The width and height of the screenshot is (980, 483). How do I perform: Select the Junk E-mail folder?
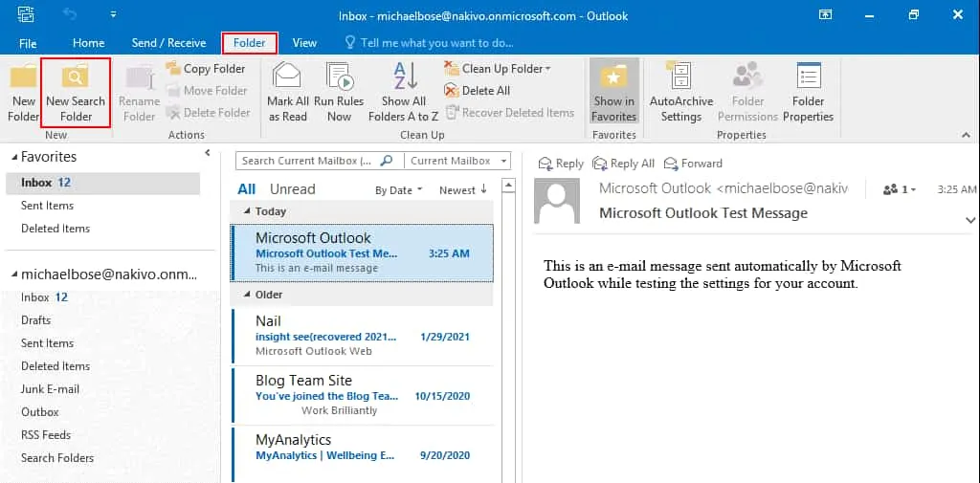(x=51, y=389)
